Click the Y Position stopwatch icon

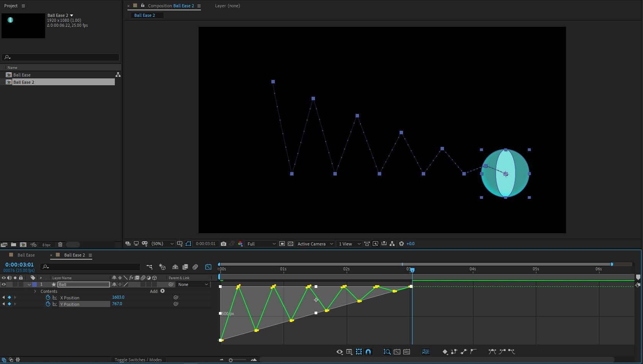48,304
